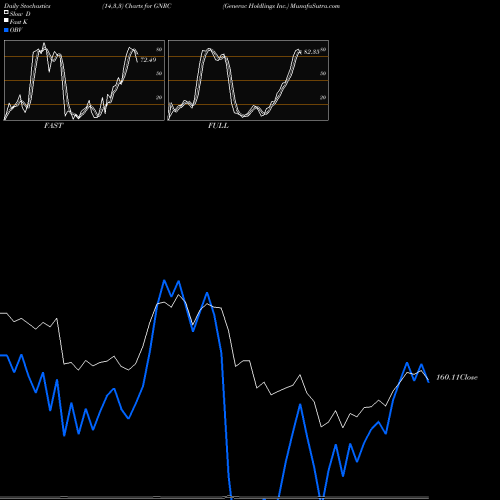Click '(14,3,3) Charts for GNRC' heading
The width and height of the screenshot is (500, 500).
137,6
